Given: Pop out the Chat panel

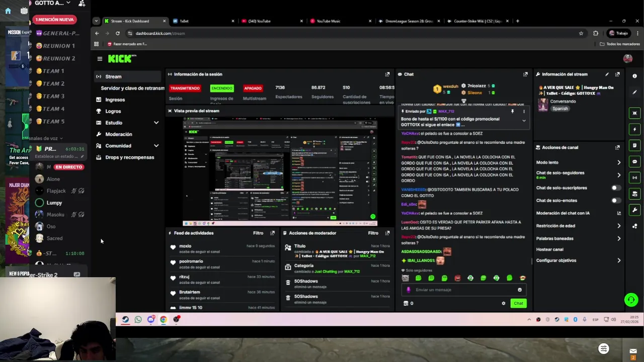Looking at the screenshot, I should point(525,74).
